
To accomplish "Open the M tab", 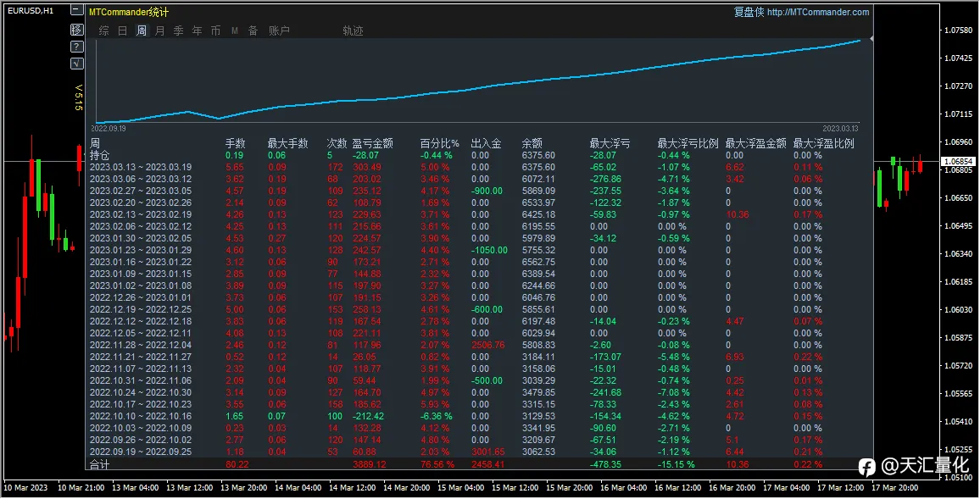I will (x=234, y=30).
